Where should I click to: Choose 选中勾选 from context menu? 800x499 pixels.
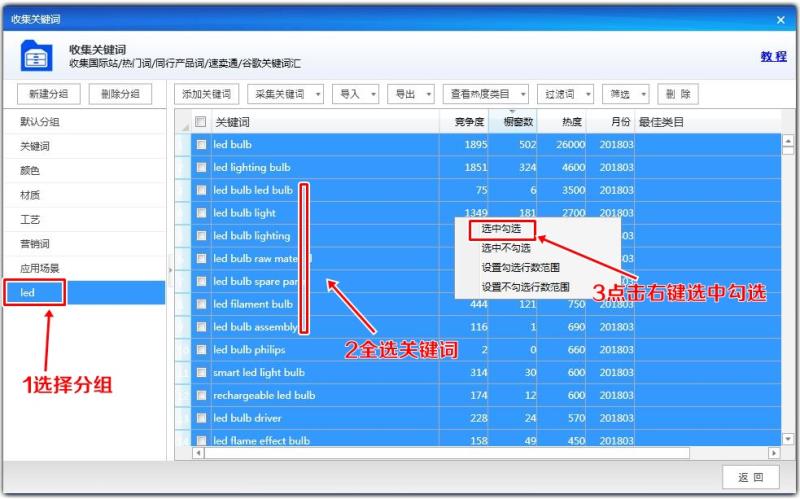point(502,229)
